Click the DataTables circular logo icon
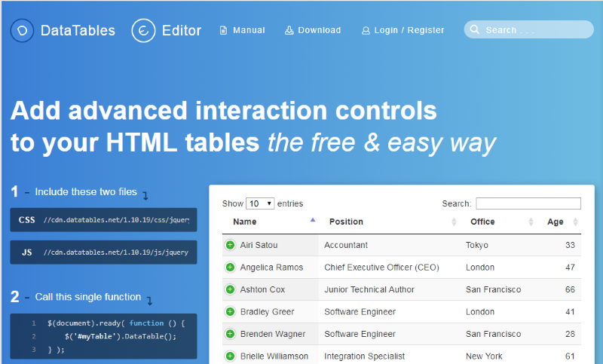The height and width of the screenshot is (364, 603). [x=22, y=30]
